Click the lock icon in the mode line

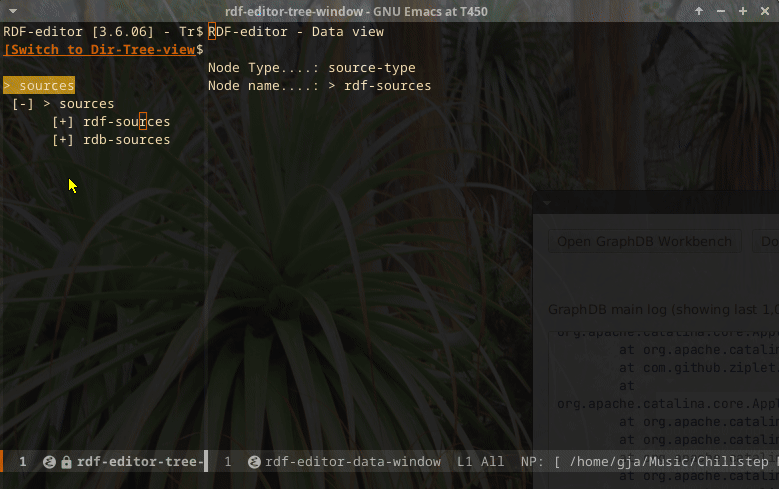point(66,462)
